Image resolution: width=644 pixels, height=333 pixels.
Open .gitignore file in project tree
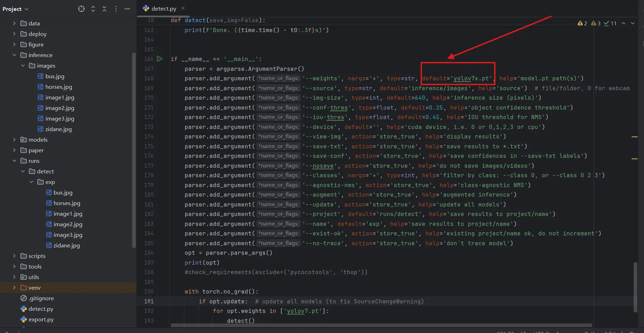point(41,298)
